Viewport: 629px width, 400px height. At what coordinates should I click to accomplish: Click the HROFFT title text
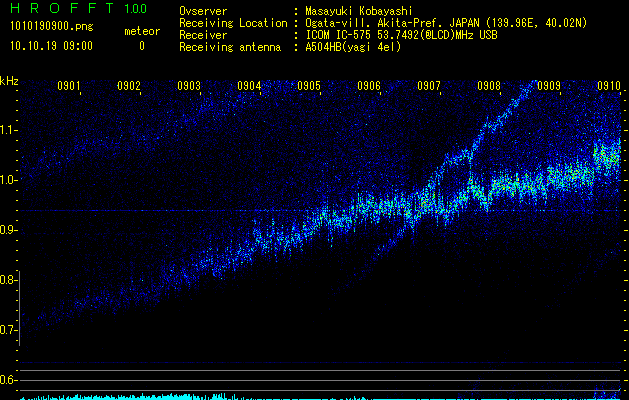pos(62,8)
